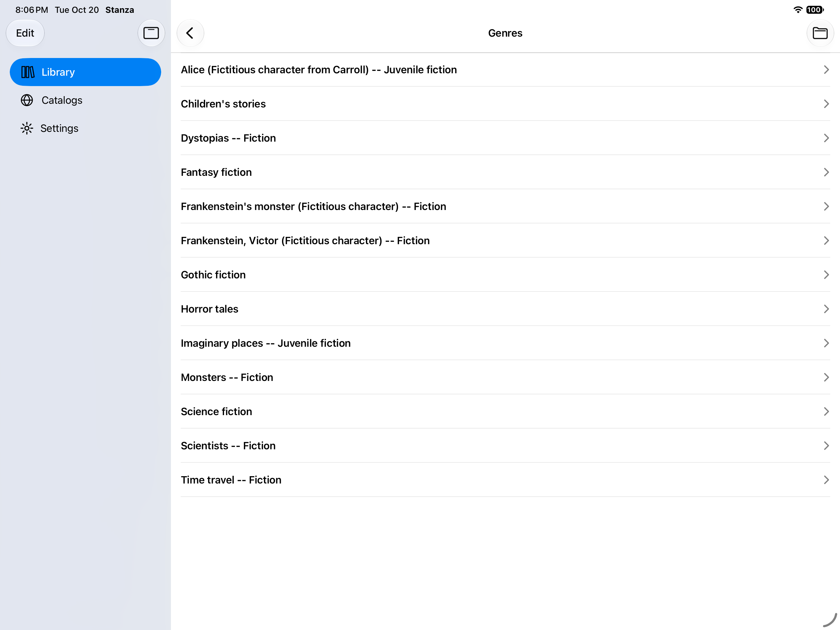Toggle the sidebar panel icon
840x630 pixels.
[151, 33]
